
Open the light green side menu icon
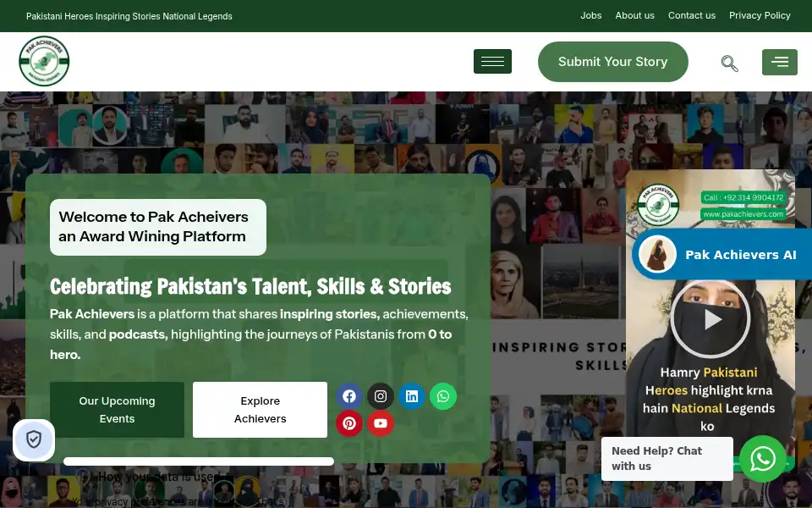[780, 62]
